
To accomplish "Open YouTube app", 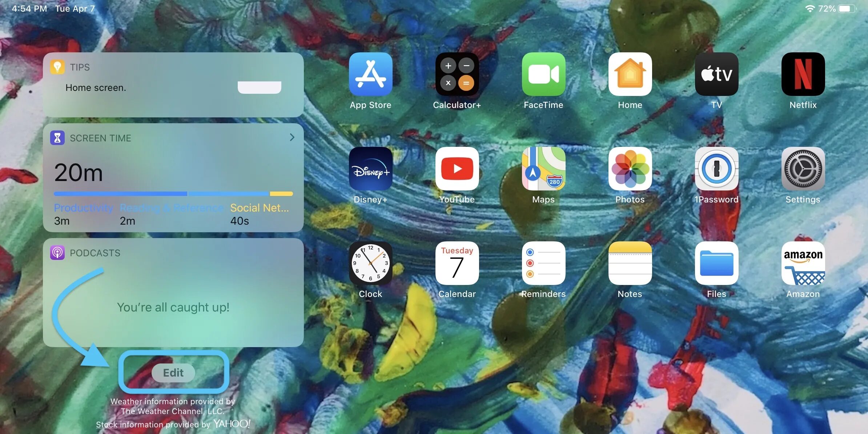I will pos(457,169).
